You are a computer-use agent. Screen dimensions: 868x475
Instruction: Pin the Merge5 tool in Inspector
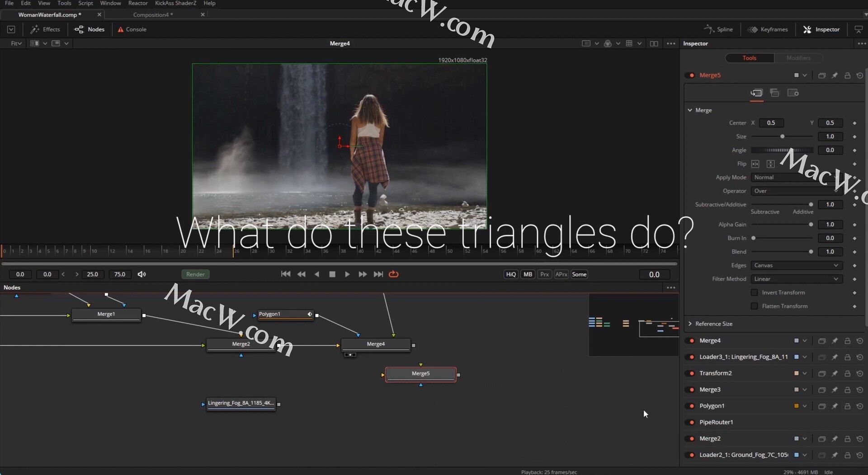coord(835,75)
